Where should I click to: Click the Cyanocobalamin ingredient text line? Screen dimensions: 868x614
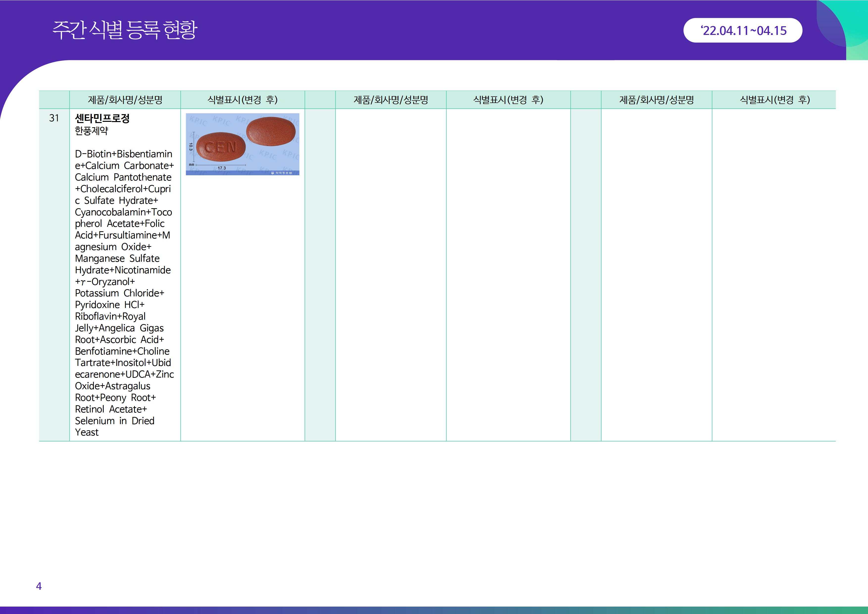click(x=123, y=212)
